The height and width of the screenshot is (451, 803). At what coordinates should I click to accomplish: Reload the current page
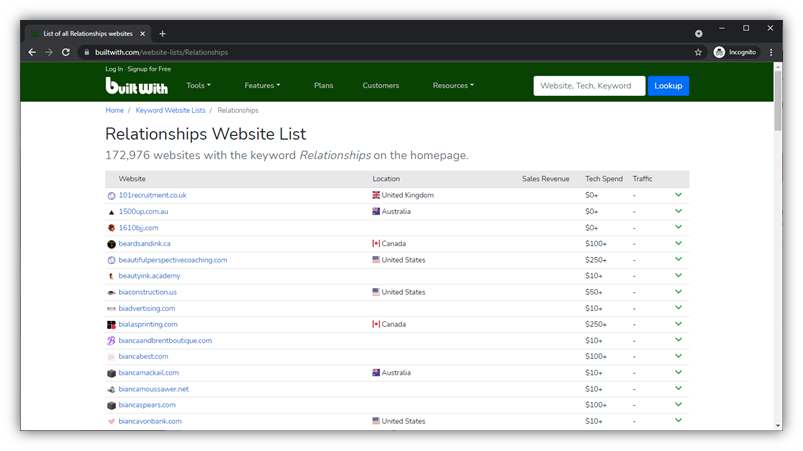tap(66, 52)
